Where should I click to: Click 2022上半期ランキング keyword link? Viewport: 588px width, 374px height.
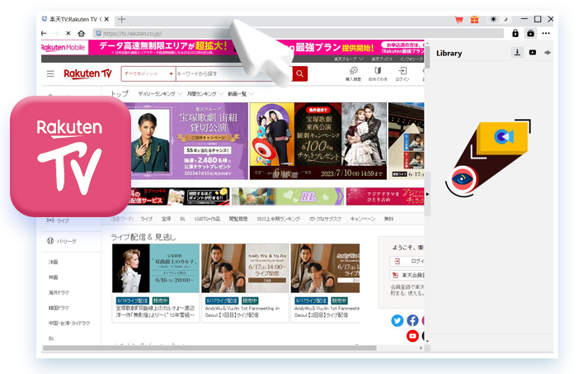(x=278, y=219)
